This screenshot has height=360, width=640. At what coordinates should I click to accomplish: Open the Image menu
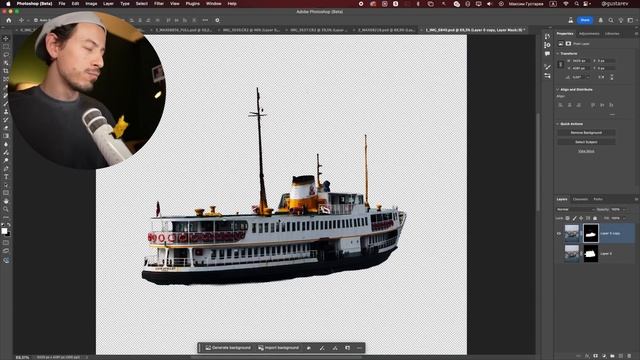click(x=91, y=4)
